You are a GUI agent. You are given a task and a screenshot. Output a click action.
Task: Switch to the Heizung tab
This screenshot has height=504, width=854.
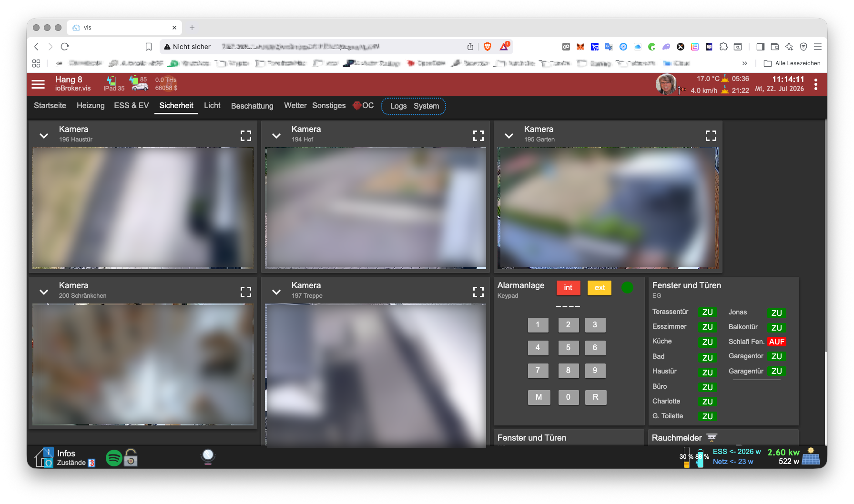(x=91, y=105)
